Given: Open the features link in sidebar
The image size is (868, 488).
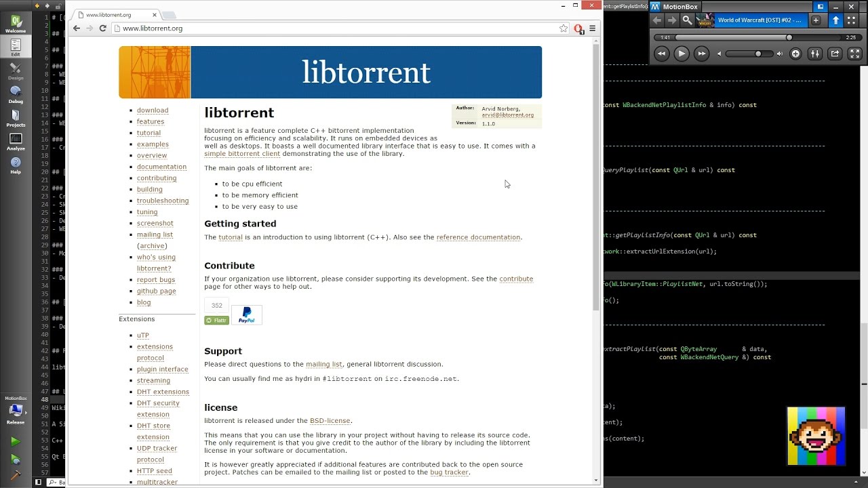Looking at the screenshot, I should tap(151, 122).
